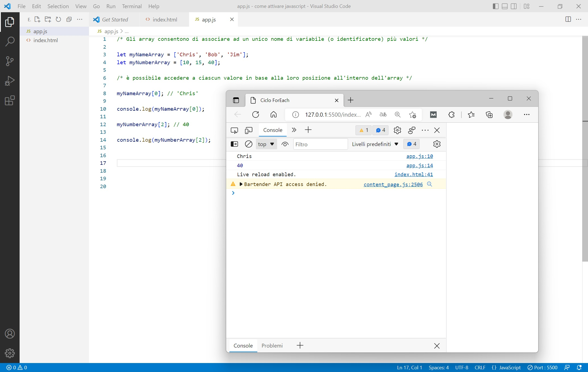Clear the DevTools console output
This screenshot has width=588, height=372.
click(248, 144)
